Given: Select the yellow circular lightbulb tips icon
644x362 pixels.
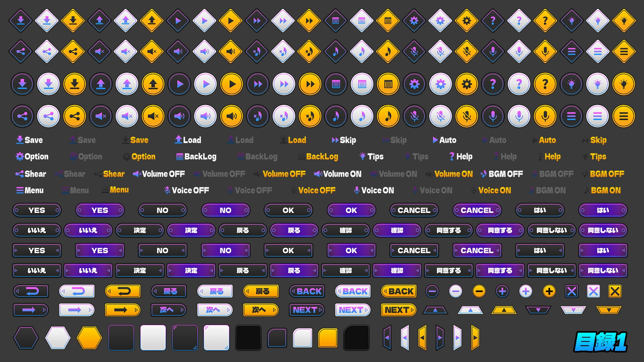Looking at the screenshot, I should pos(624,84).
